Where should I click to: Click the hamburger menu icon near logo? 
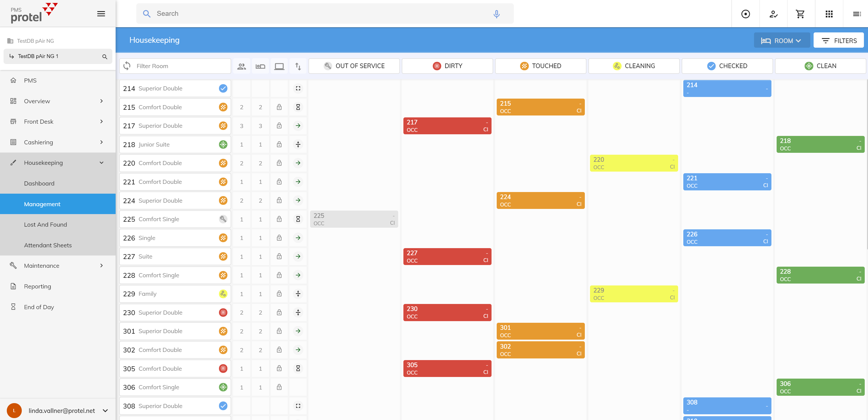(x=101, y=14)
